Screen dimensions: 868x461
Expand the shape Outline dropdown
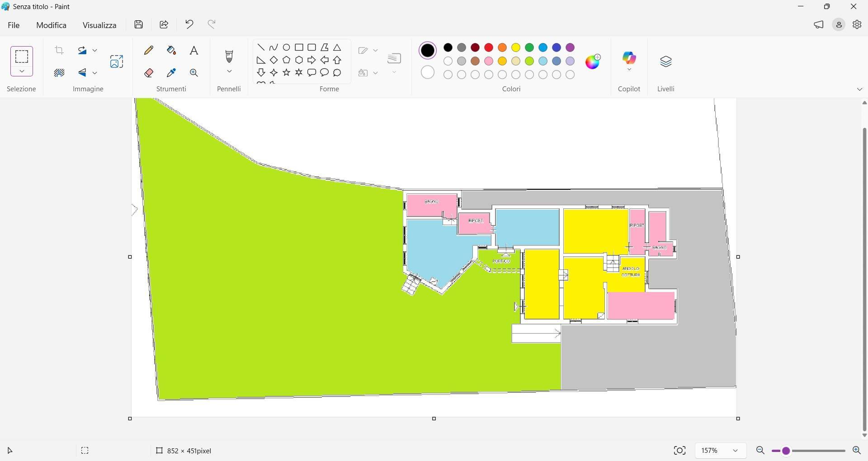pyautogui.click(x=375, y=51)
